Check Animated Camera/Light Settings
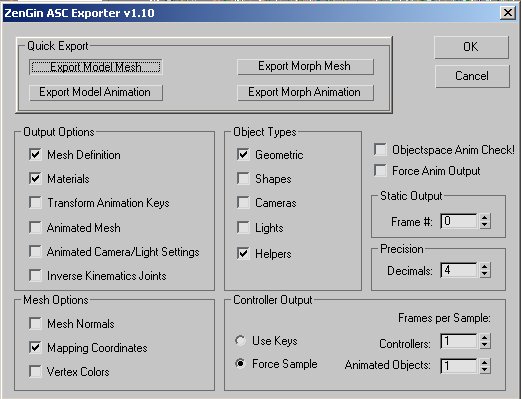 tap(35, 252)
